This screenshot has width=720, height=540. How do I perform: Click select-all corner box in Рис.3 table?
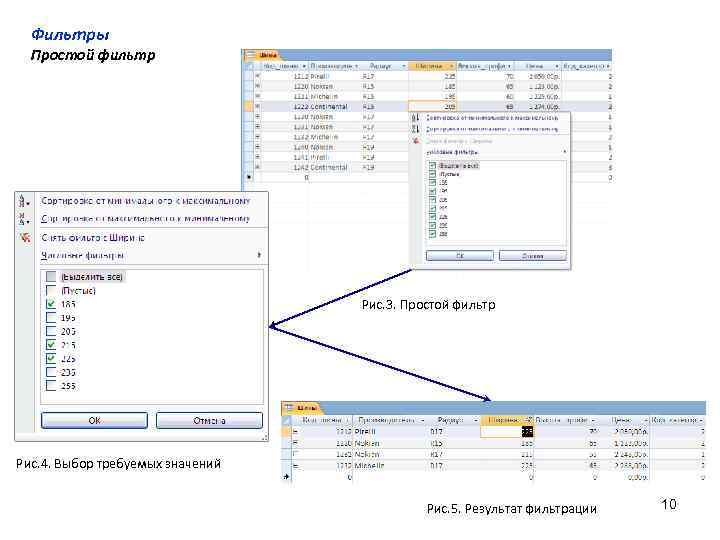click(249, 66)
